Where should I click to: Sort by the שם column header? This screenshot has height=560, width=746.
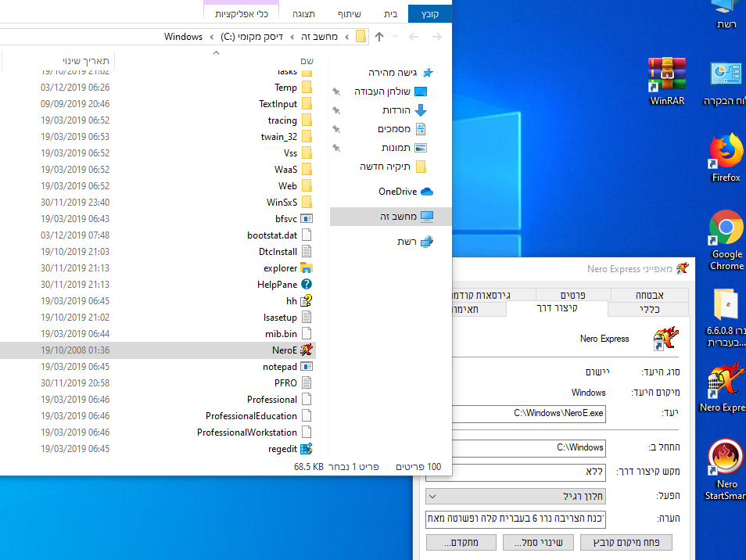(307, 61)
